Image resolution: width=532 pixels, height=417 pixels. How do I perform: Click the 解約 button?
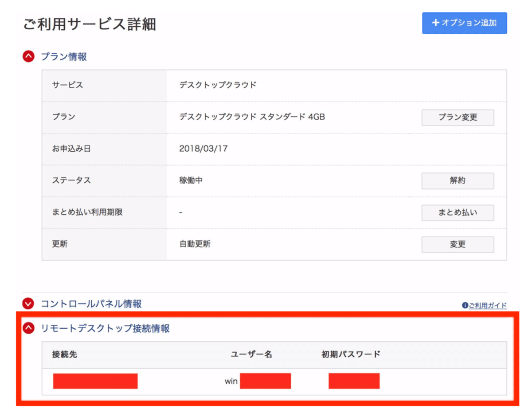458,181
